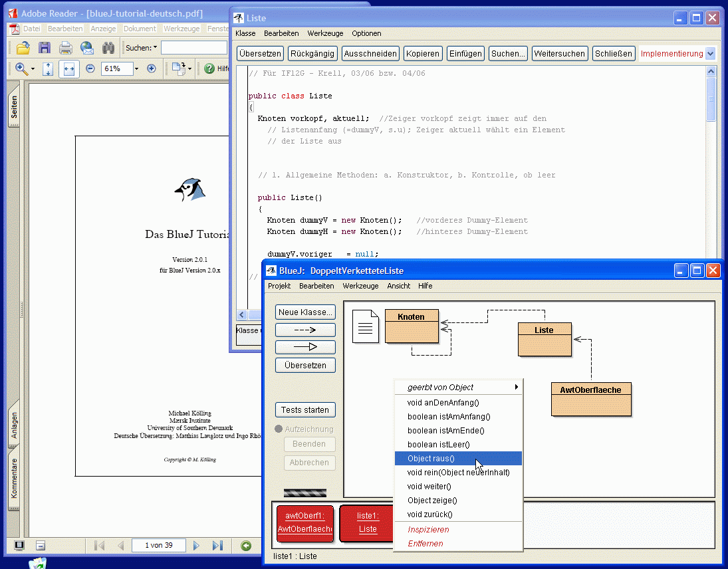Viewport: 728px width, 569px height.
Task: Open the Seiten side panel tab
Action: click(14, 108)
